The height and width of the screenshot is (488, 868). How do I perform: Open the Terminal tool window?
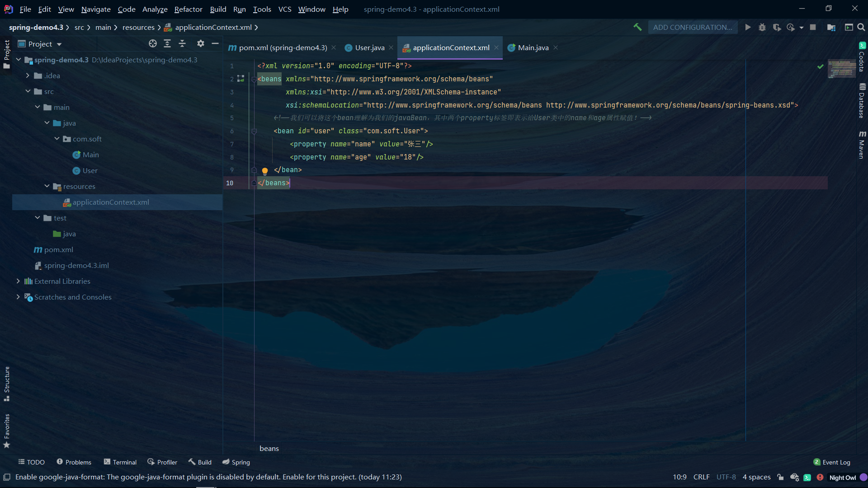[120, 462]
